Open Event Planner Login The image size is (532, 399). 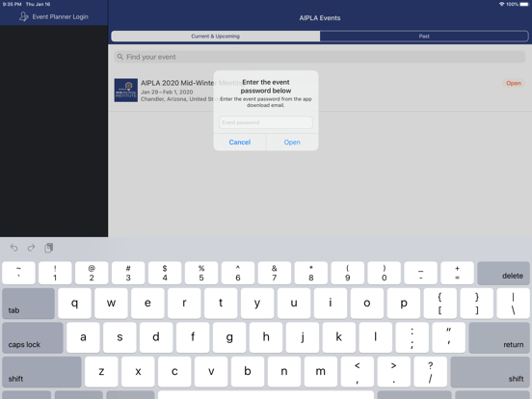tap(54, 16)
